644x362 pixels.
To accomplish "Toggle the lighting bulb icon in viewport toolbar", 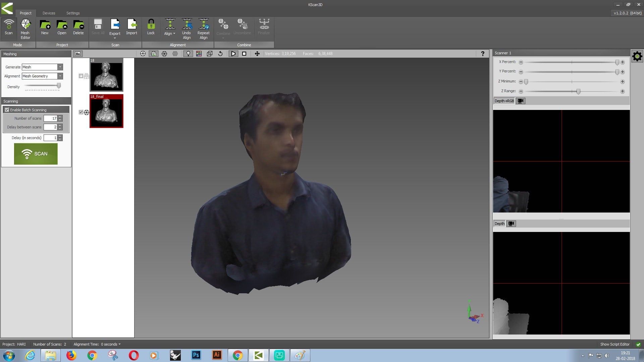I will (188, 54).
